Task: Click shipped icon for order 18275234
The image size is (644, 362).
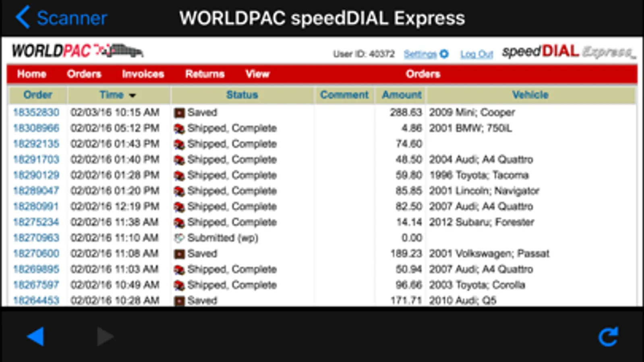Action: [x=179, y=223]
